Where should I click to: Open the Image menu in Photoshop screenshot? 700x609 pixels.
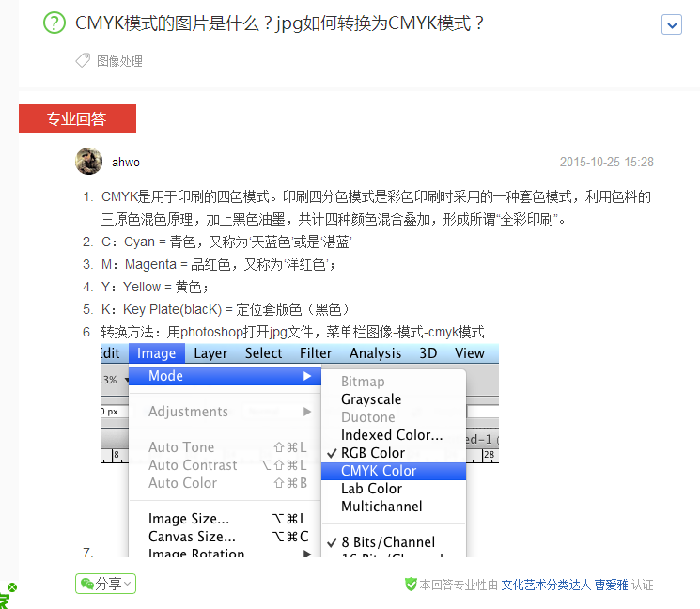(156, 353)
